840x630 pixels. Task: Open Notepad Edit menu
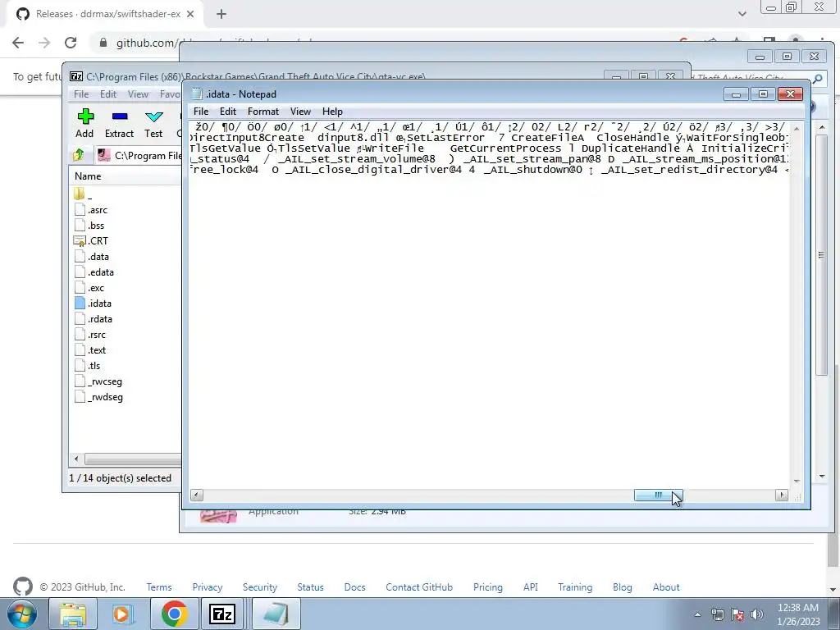(x=228, y=112)
